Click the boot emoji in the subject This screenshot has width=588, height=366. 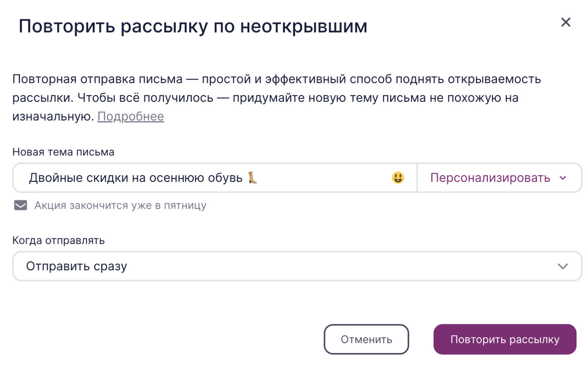(252, 178)
